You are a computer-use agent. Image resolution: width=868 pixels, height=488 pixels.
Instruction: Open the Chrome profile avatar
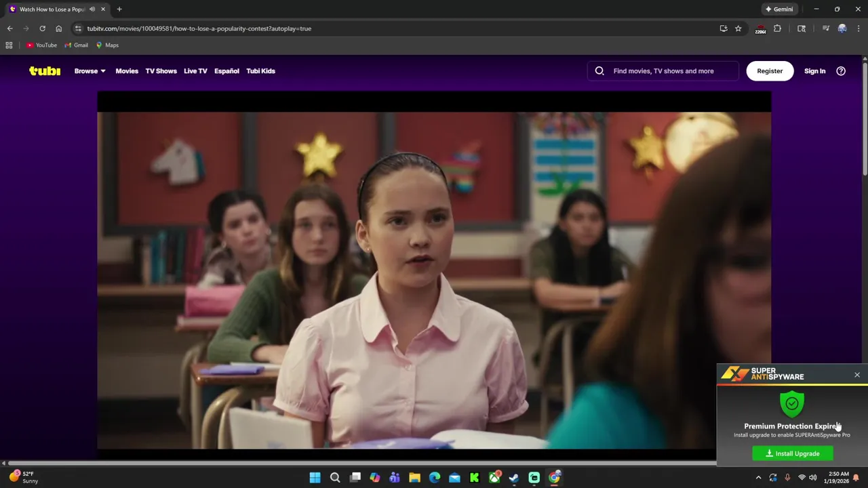click(x=842, y=28)
